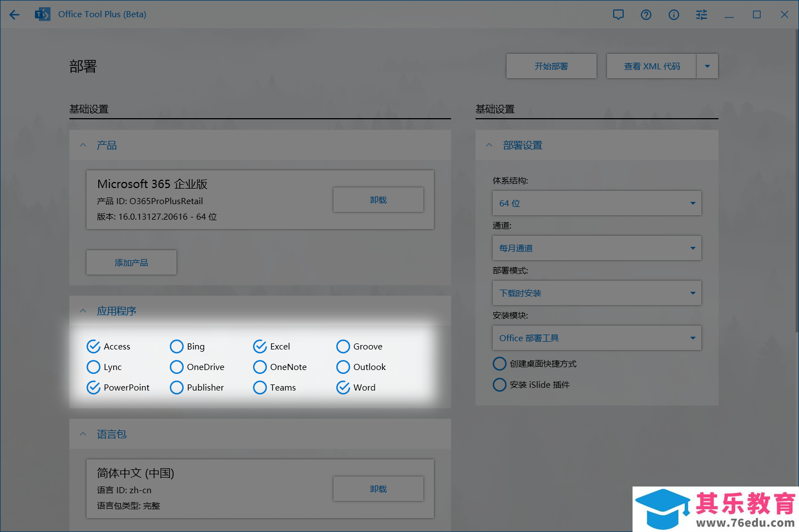Viewport: 799px width, 532px height.
Task: Go back using the arrow icon
Action: click(14, 14)
